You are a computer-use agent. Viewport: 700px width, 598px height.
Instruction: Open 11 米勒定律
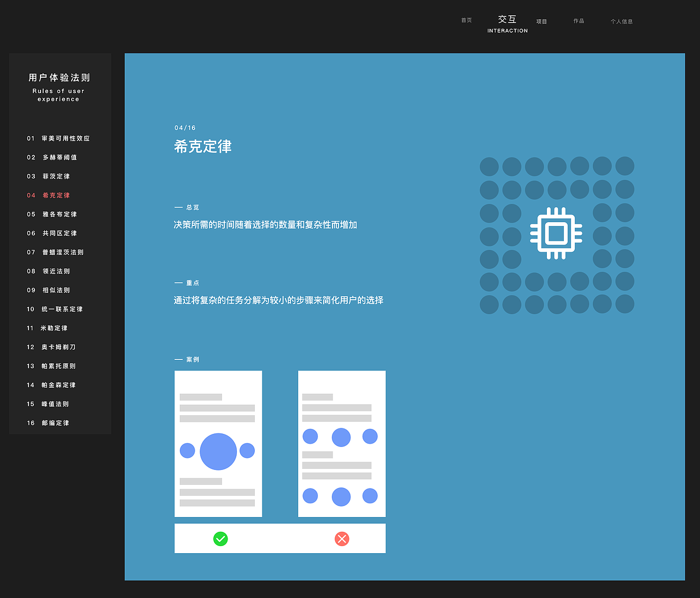[48, 328]
